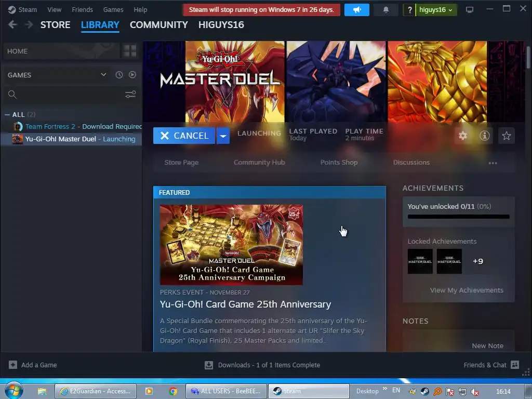Open Chrome from taskbar
This screenshot has width=532, height=399.
click(x=173, y=391)
